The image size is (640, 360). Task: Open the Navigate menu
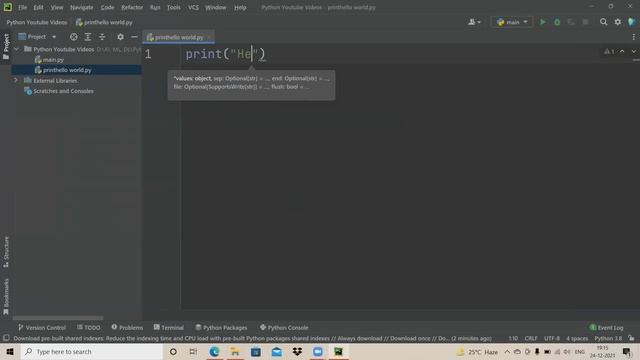tap(82, 7)
